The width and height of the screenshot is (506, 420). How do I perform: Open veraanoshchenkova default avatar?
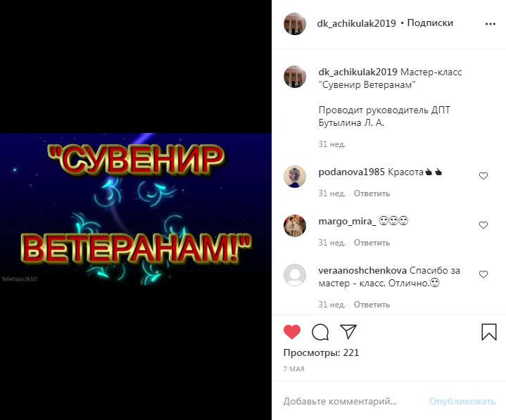coord(295,275)
